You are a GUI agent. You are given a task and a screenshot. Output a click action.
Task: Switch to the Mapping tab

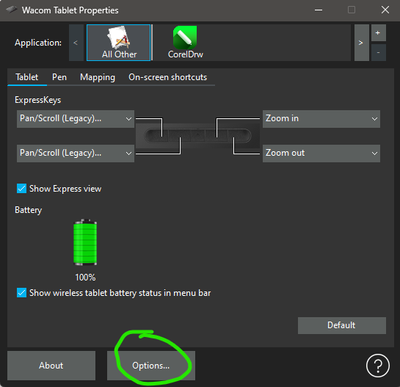tap(98, 77)
